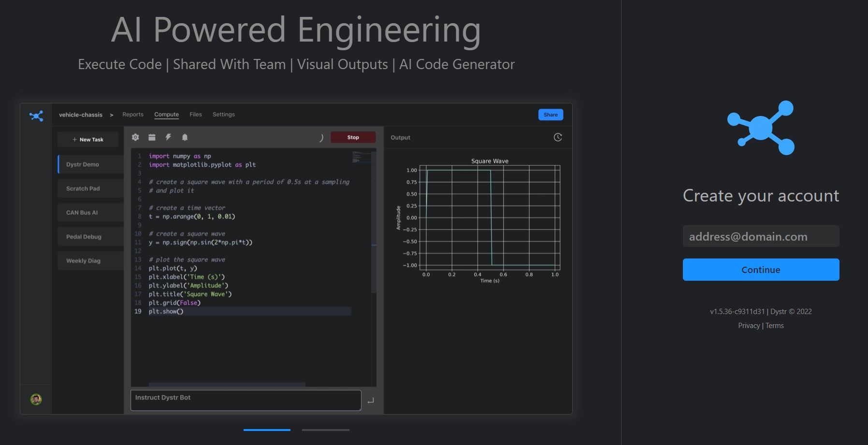Open notifications via the bell icon
Screen dimensions: 868x445
184,137
